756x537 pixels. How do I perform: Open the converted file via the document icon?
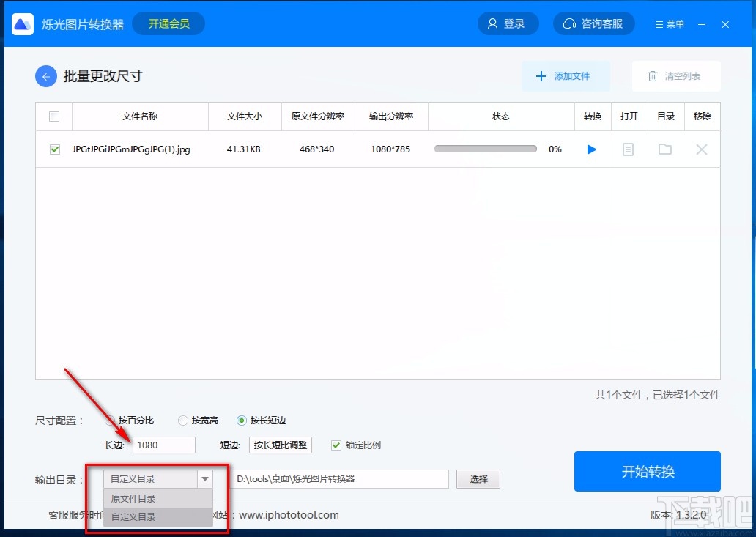coord(629,149)
